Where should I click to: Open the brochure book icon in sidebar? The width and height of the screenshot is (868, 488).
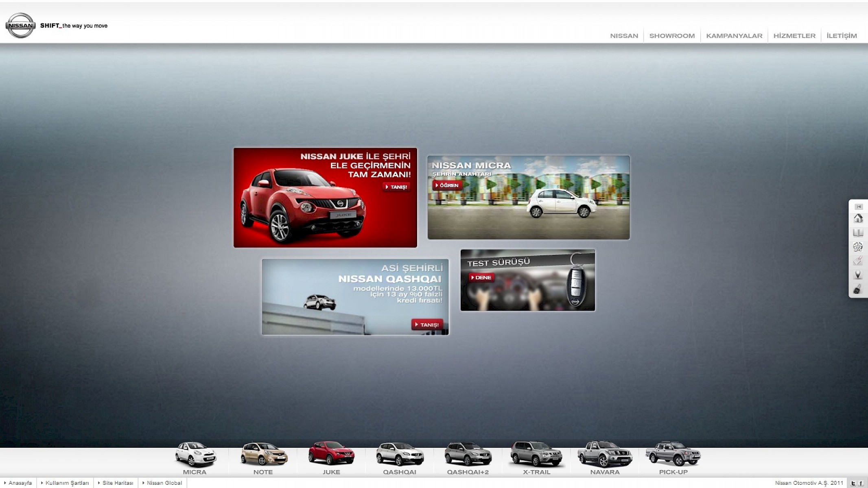point(858,233)
